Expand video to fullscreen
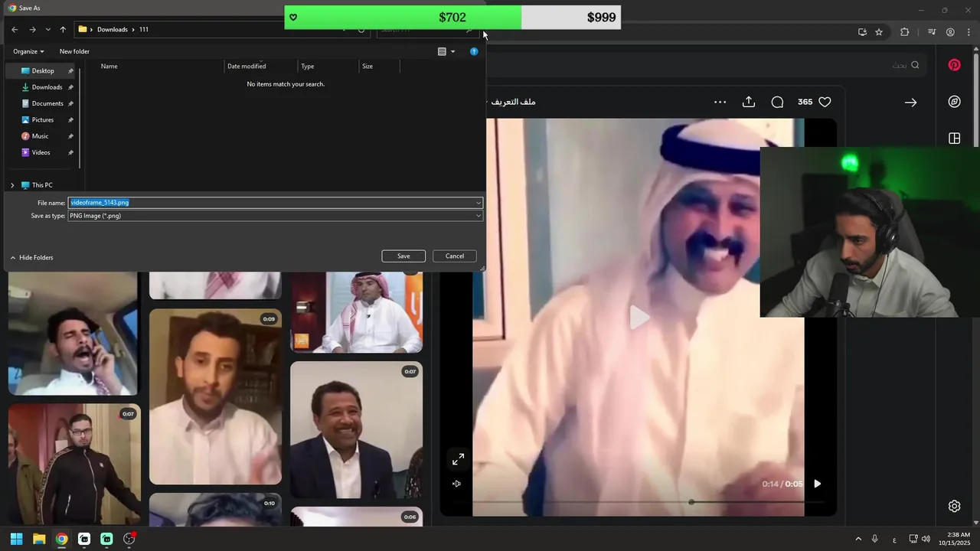980x551 pixels. coord(458,459)
